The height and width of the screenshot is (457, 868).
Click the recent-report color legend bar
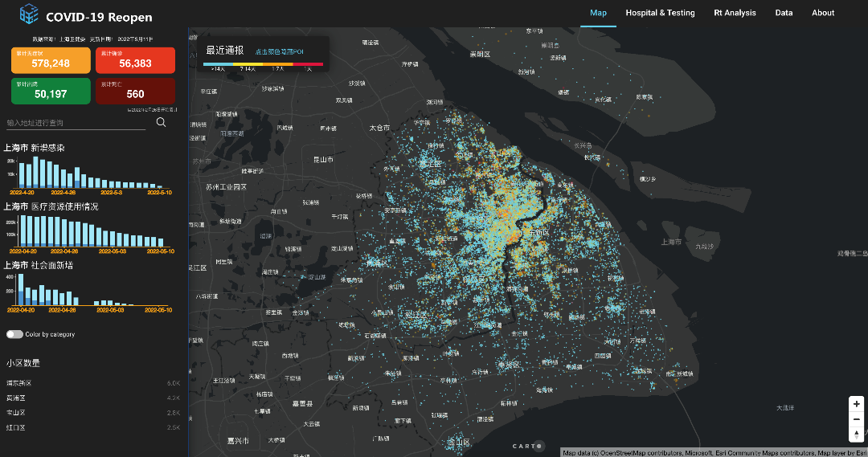coord(263,63)
